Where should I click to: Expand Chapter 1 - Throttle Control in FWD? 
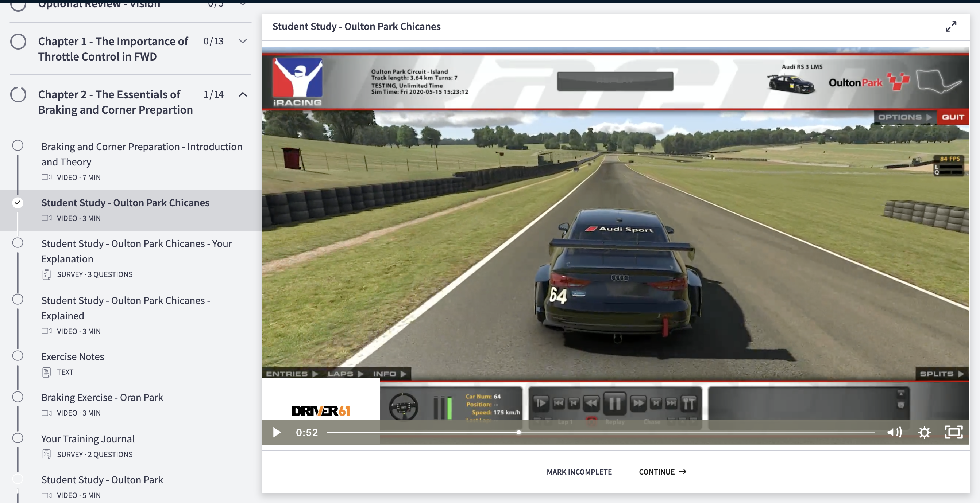[243, 41]
